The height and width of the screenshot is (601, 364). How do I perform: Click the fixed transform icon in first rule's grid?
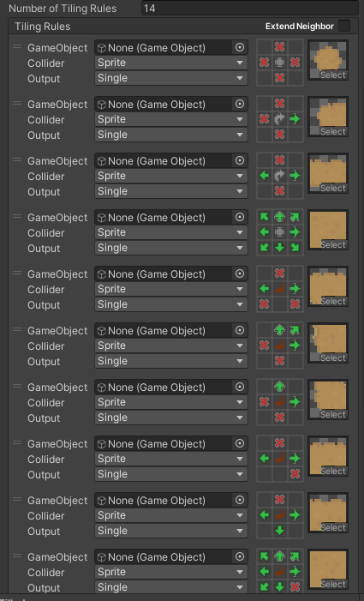pyautogui.click(x=280, y=63)
